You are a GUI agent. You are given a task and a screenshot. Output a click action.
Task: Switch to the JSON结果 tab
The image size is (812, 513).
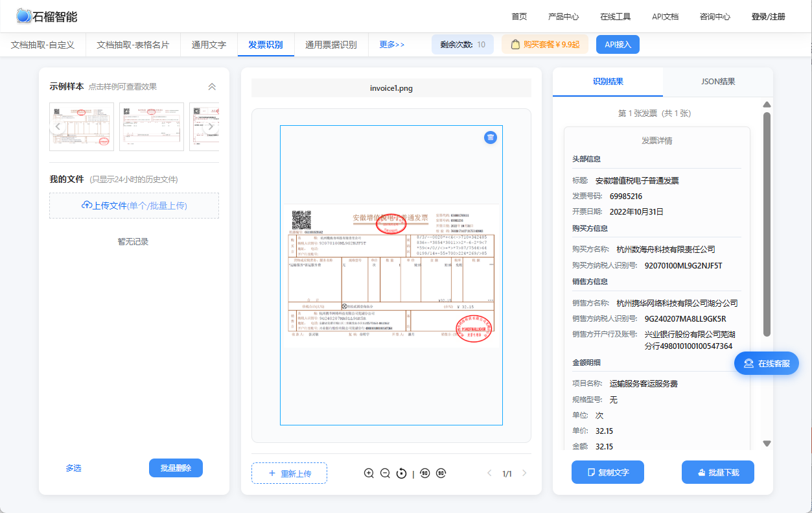718,82
